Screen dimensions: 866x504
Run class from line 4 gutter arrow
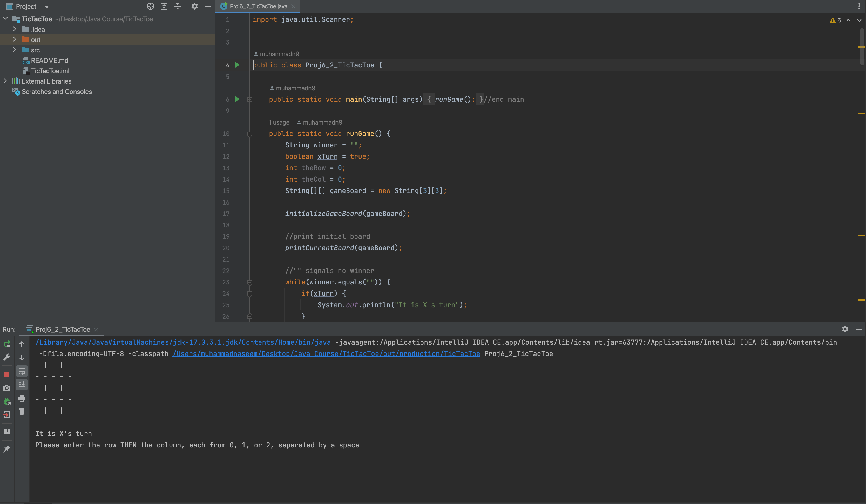237,65
